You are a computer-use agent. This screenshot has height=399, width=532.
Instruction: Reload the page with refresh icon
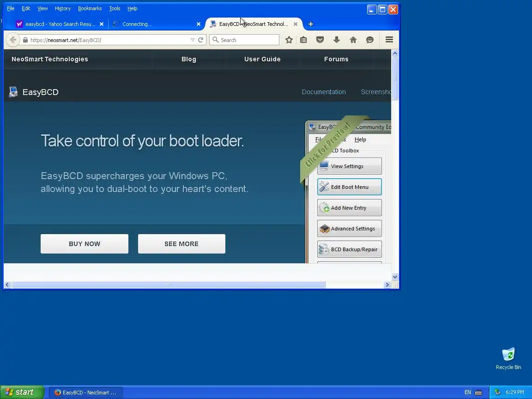coord(200,40)
